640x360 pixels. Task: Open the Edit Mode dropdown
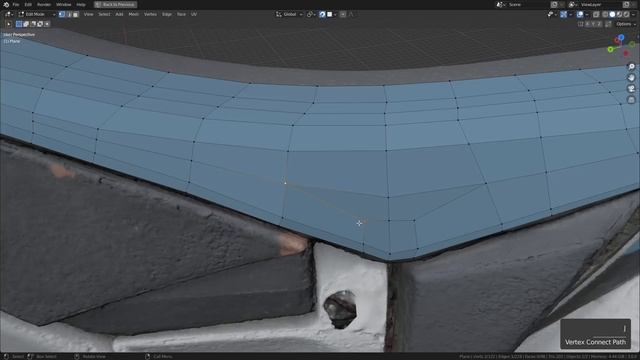pos(37,14)
